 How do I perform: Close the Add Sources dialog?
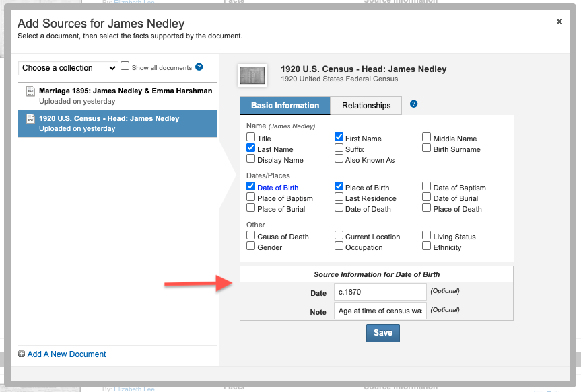click(x=559, y=22)
